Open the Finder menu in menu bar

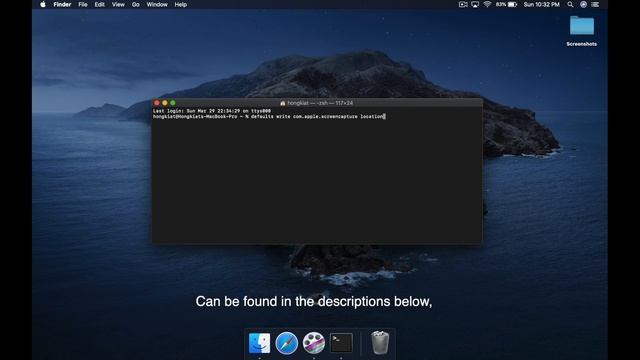[62, 4]
